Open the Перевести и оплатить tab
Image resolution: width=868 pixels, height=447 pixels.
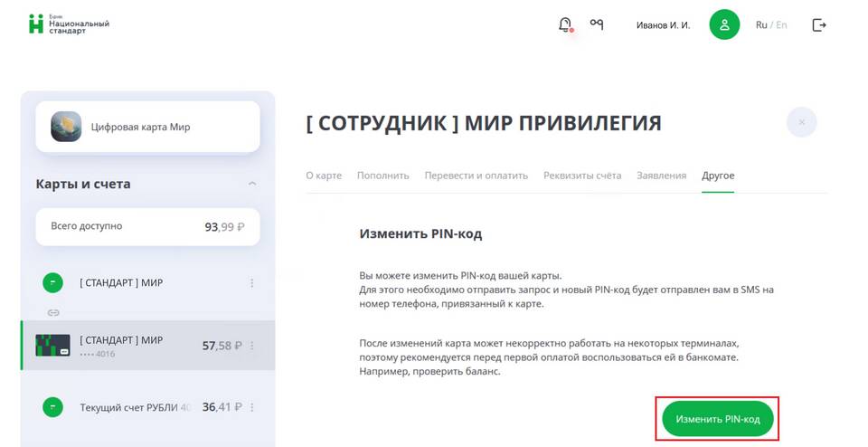click(476, 176)
